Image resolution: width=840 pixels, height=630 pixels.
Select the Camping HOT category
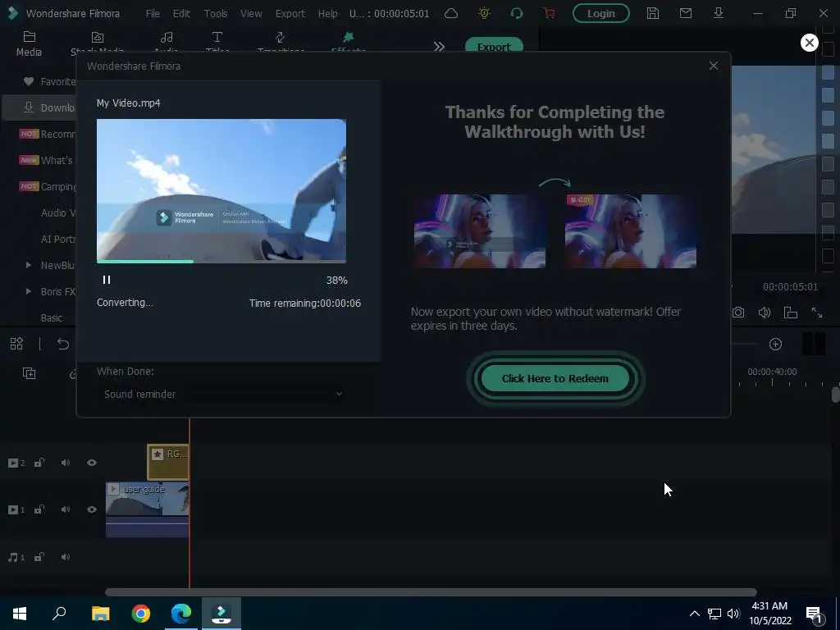click(47, 186)
